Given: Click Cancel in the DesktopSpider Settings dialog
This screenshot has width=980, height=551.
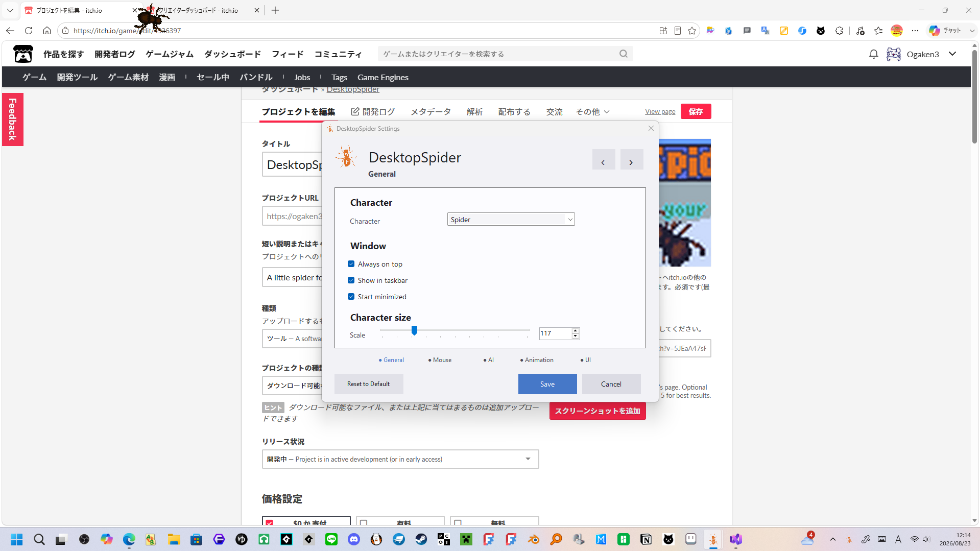Looking at the screenshot, I should point(611,384).
